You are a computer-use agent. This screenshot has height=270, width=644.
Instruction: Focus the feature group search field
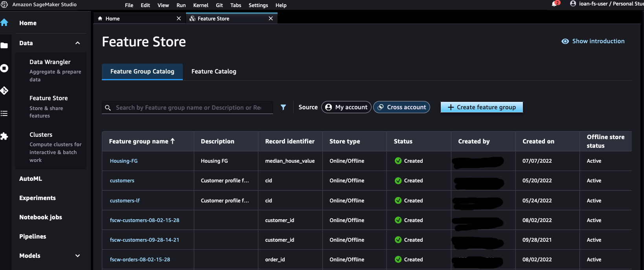point(188,108)
